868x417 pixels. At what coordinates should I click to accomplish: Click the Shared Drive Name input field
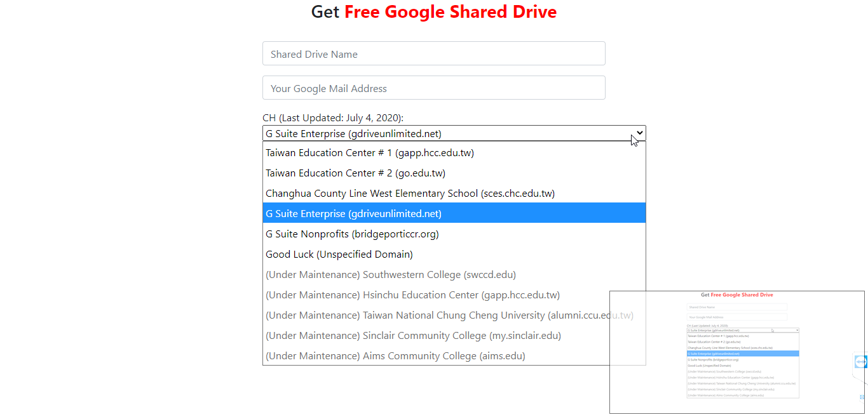tap(434, 53)
